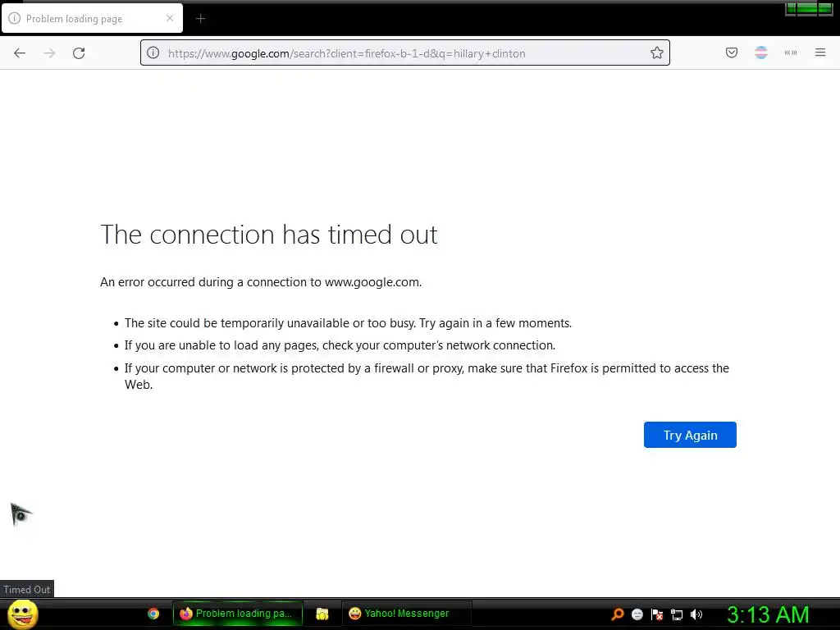Click the 3:13 AM clock
The height and width of the screenshot is (630, 840).
768,614
